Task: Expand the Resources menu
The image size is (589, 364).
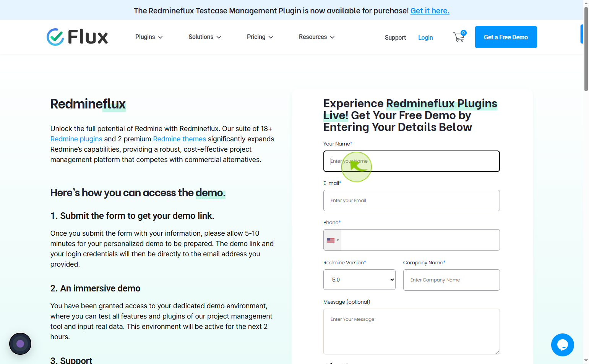Action: (316, 37)
